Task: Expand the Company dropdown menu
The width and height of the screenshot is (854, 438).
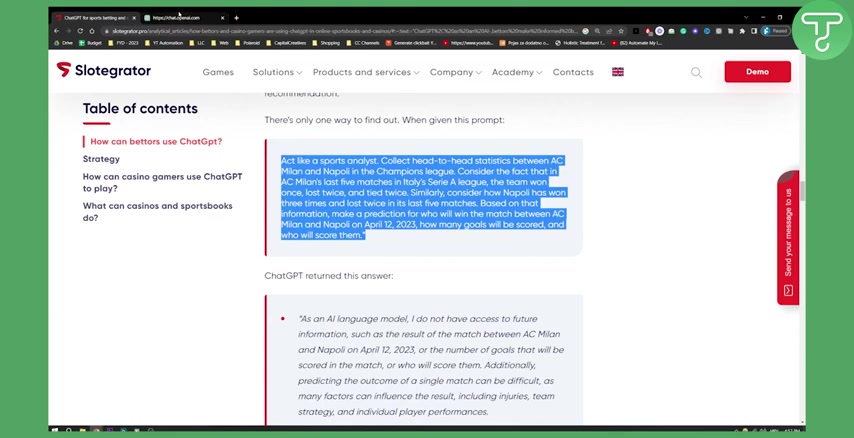Action: (x=455, y=72)
